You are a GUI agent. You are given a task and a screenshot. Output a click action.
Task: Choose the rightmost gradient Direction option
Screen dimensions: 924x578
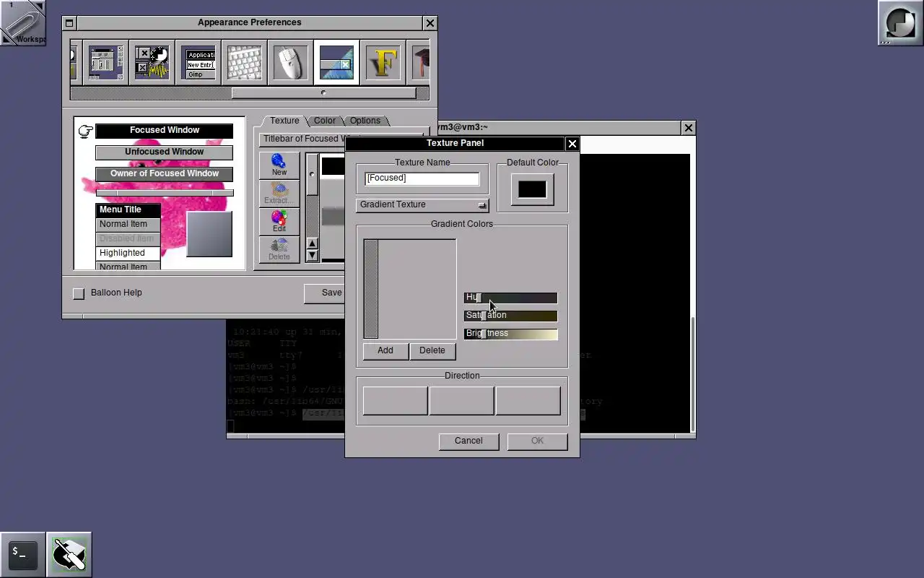(x=528, y=401)
